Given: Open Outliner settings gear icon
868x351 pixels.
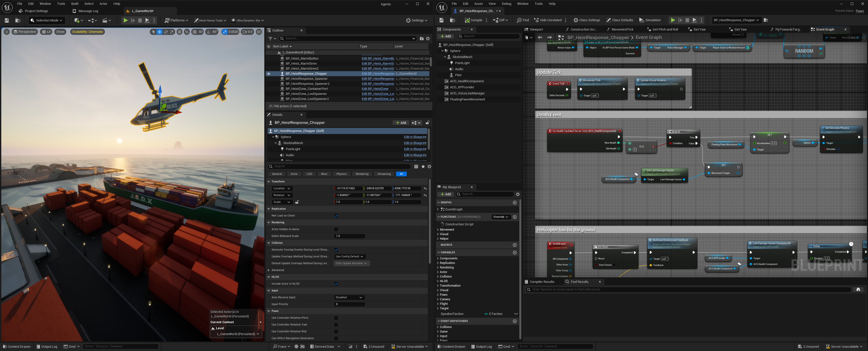Looking at the screenshot, I should 428,39.
